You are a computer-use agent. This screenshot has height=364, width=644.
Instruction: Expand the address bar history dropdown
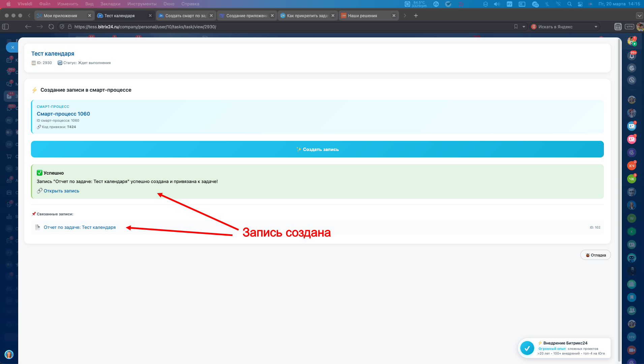tap(524, 27)
